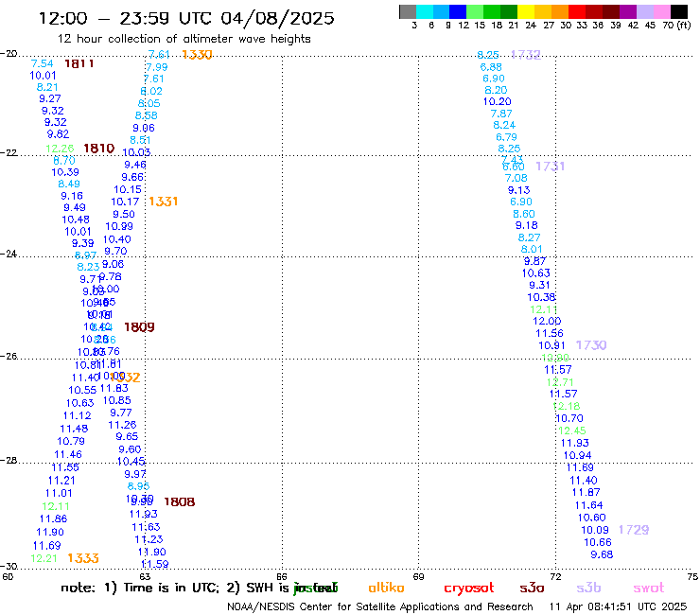Click the s3b time marker 1732

(526, 55)
